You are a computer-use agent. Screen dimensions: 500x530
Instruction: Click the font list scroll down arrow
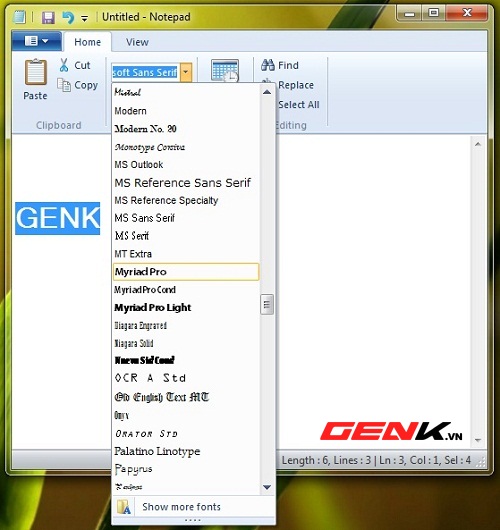pyautogui.click(x=267, y=487)
